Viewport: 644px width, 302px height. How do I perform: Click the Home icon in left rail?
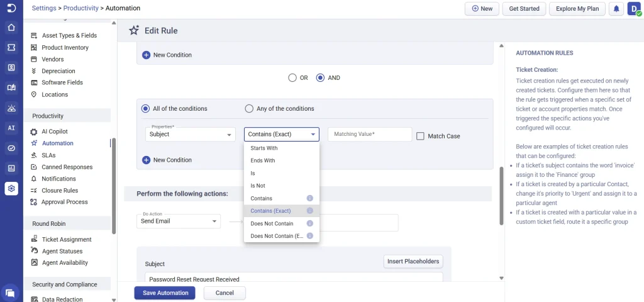coord(11,28)
